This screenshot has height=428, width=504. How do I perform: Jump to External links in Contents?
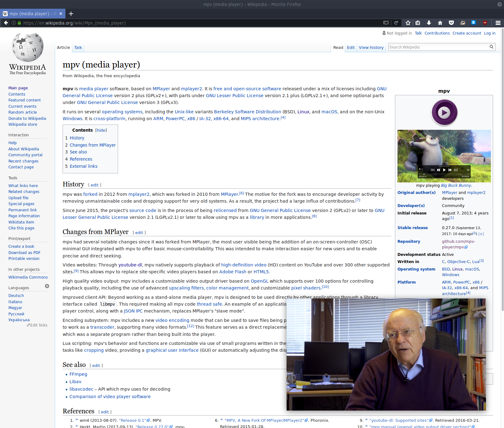point(83,166)
